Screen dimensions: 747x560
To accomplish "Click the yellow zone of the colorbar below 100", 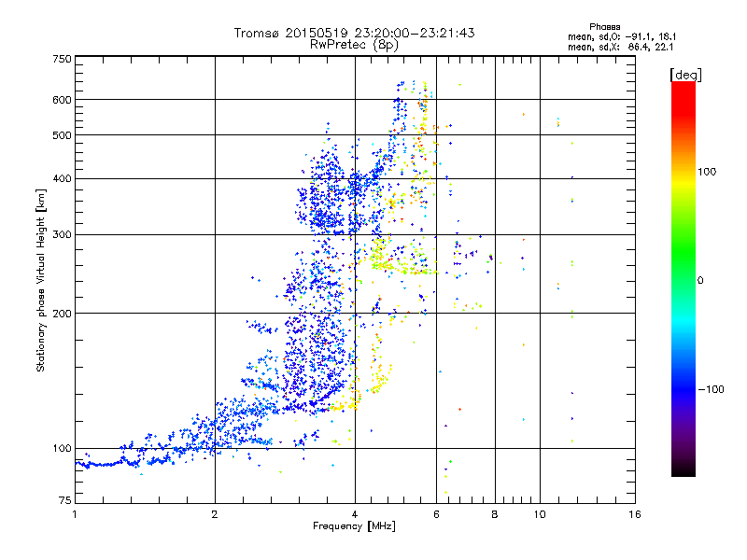I will [684, 183].
